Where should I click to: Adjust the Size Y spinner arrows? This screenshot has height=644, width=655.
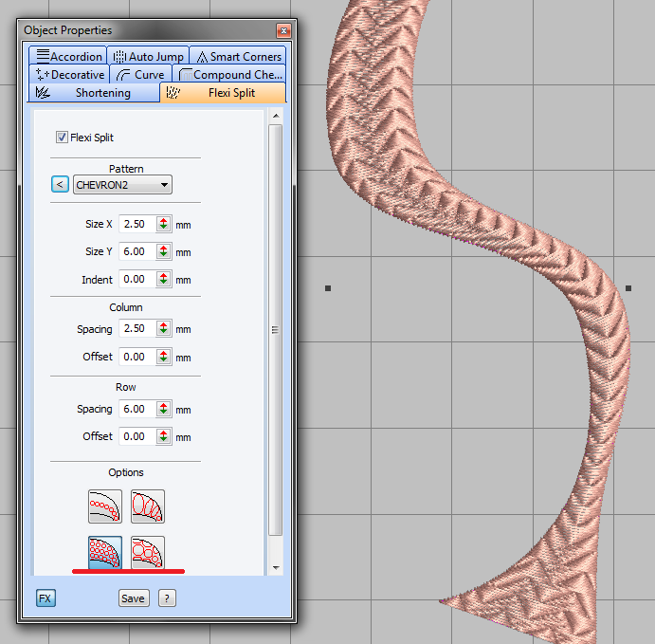coord(164,252)
